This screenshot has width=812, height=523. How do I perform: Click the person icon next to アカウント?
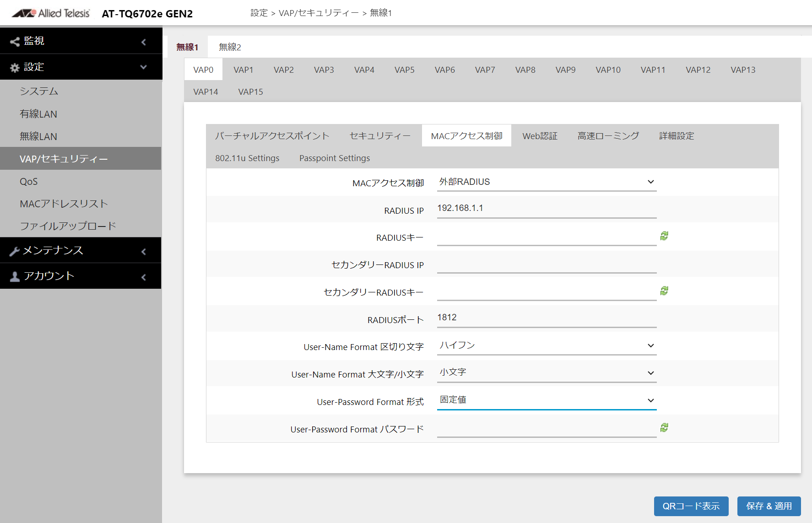point(15,277)
